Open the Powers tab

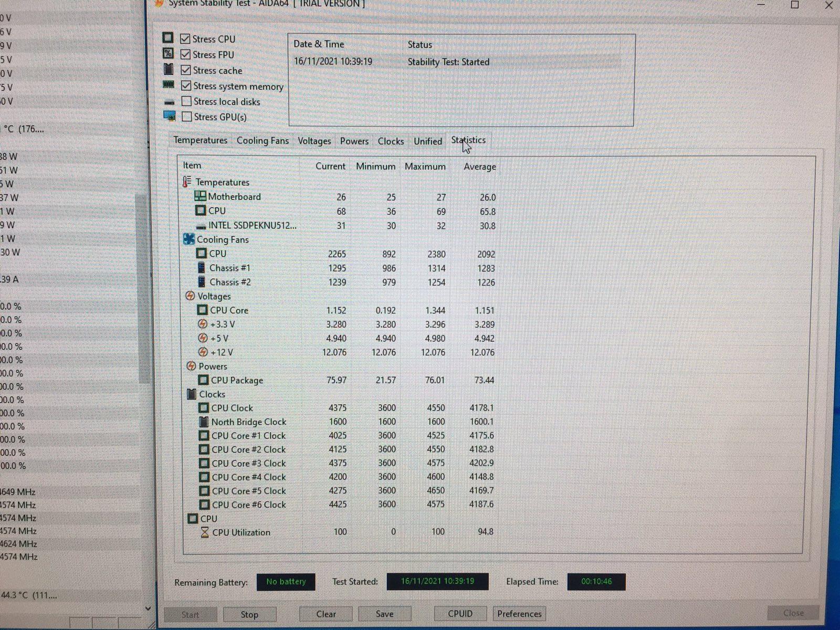pyautogui.click(x=354, y=141)
